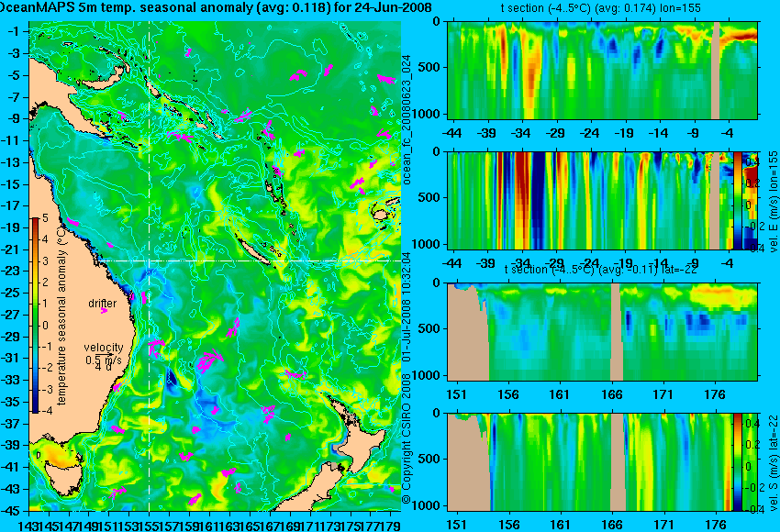Click the map latitude tick label '-17'
The image size is (780, 532).
click(11, 205)
